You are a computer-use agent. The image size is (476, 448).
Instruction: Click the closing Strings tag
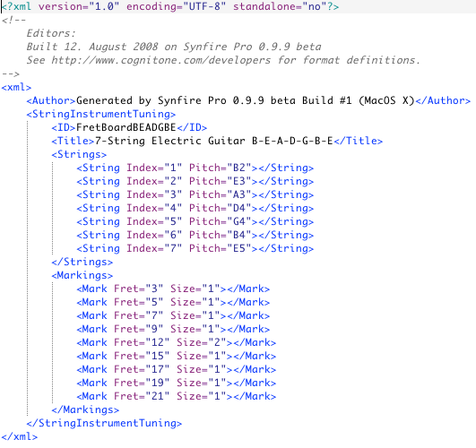coord(82,262)
